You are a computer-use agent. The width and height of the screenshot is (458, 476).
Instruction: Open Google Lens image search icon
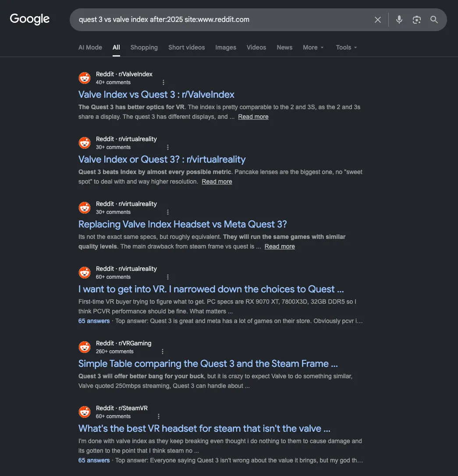[x=416, y=20]
